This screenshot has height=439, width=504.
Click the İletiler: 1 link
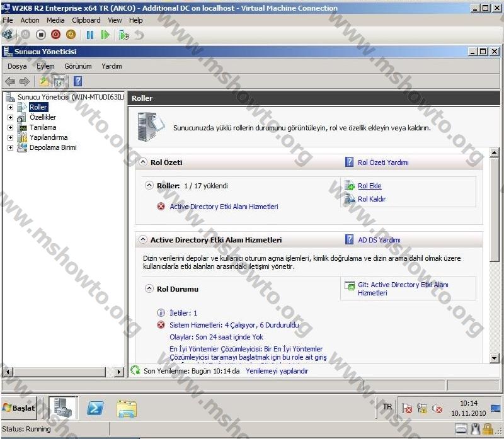[183, 312]
